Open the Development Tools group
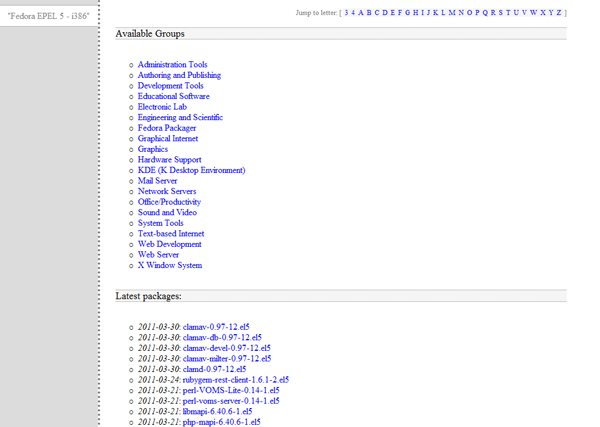Viewport: 600px width, 427px height. click(x=171, y=86)
